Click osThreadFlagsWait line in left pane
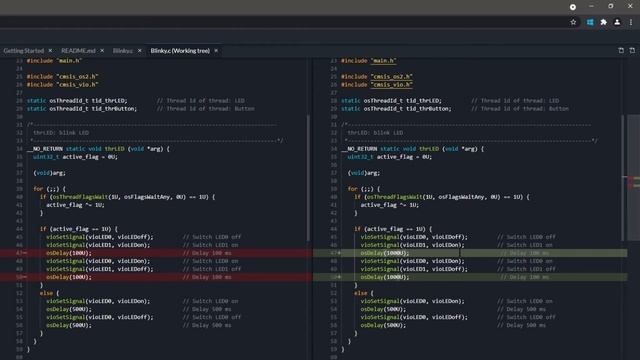The width and height of the screenshot is (640, 360). tap(127, 197)
